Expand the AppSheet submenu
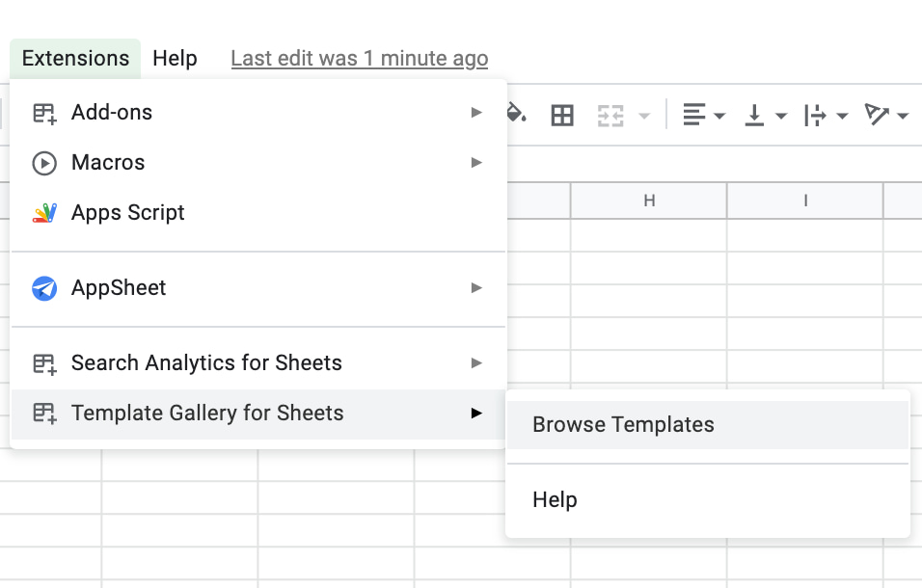 (x=475, y=287)
